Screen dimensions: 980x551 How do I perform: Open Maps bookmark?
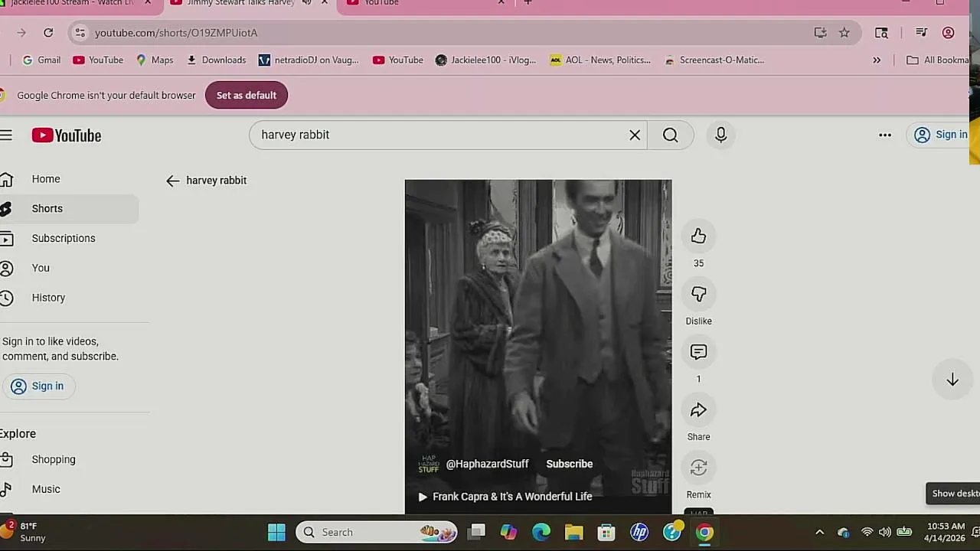click(155, 60)
